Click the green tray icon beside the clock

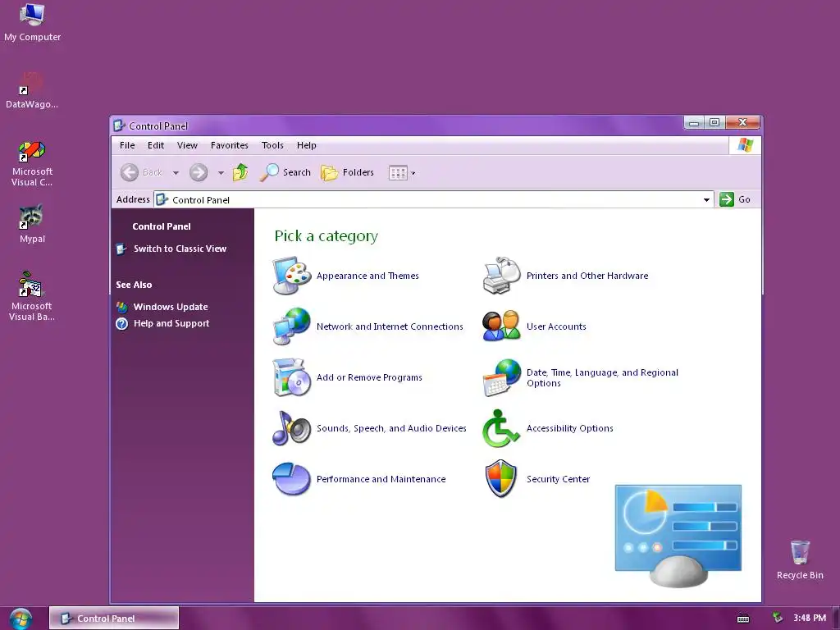point(778,618)
